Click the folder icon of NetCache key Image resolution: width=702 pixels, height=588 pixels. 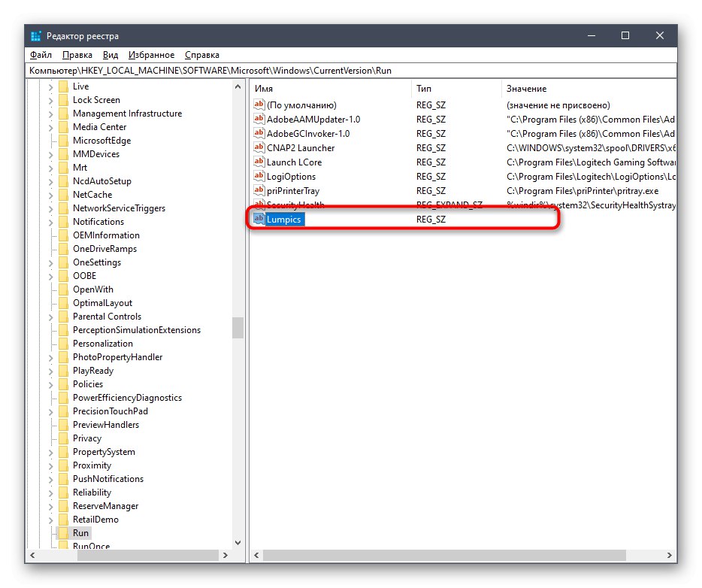[x=64, y=194]
